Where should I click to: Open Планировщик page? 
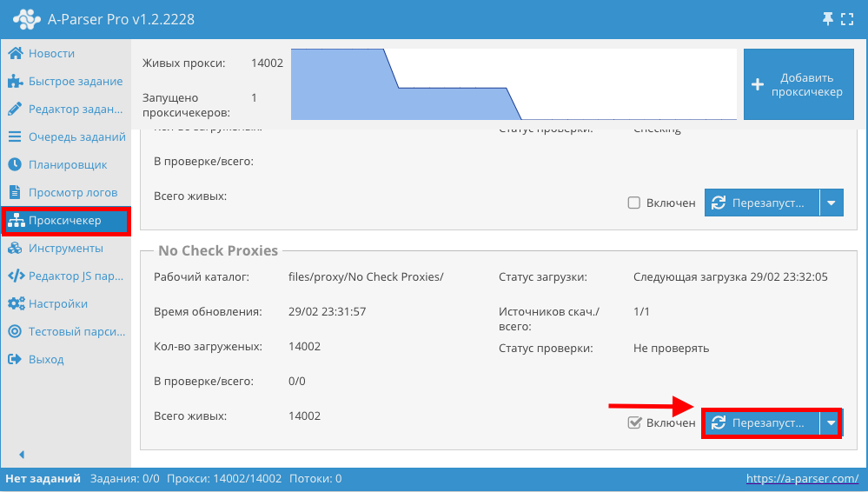[68, 164]
